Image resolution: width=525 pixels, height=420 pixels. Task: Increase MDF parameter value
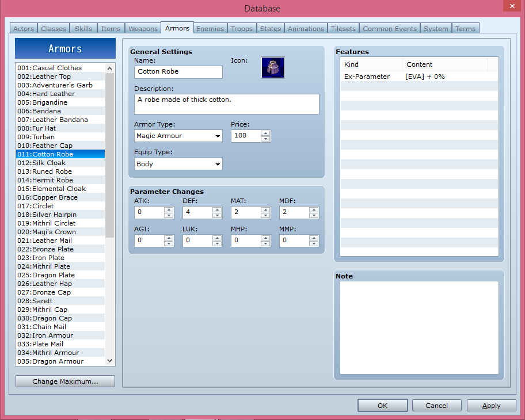click(x=314, y=209)
